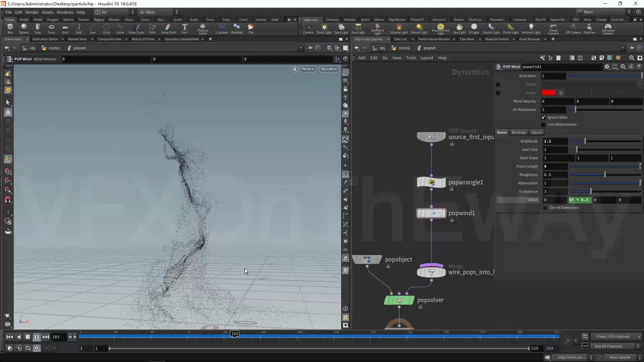The height and width of the screenshot is (362, 644).
Task: Click the Spray Paint shelf tool
Action: click(169, 29)
